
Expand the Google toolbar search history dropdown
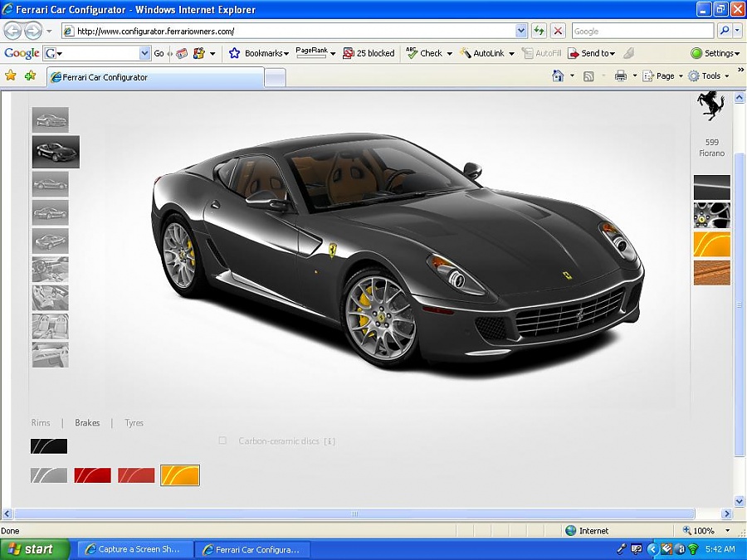tap(144, 53)
